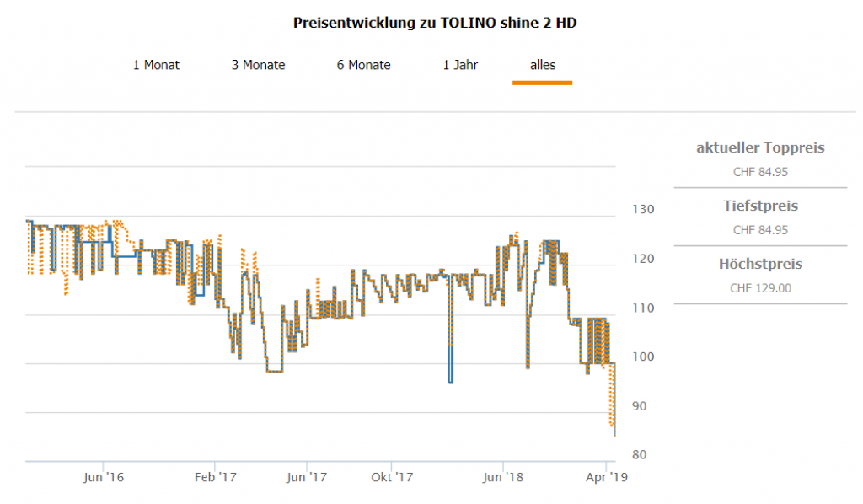Screen dimensions: 863x504
Task: Click the CHF 129.00 highest price value
Action: (760, 287)
